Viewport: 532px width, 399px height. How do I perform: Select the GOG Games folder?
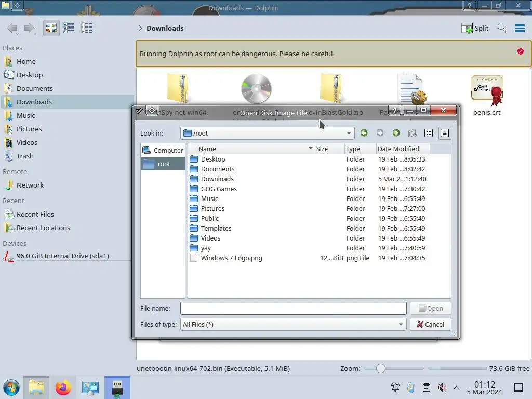219,189
